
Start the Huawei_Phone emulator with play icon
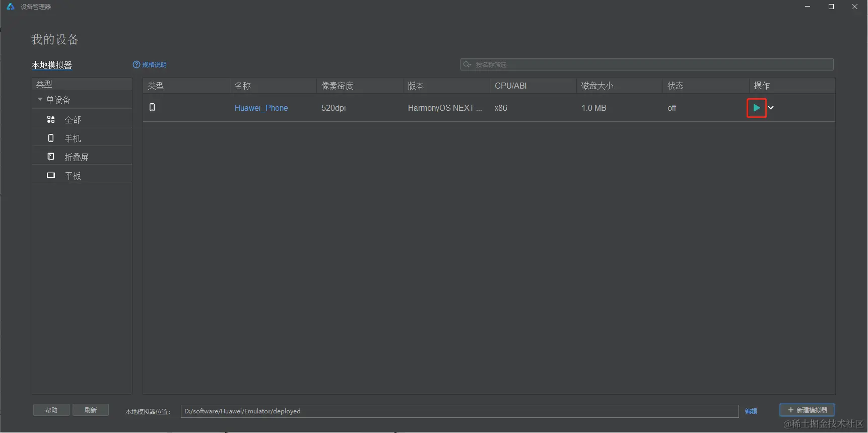pos(756,108)
